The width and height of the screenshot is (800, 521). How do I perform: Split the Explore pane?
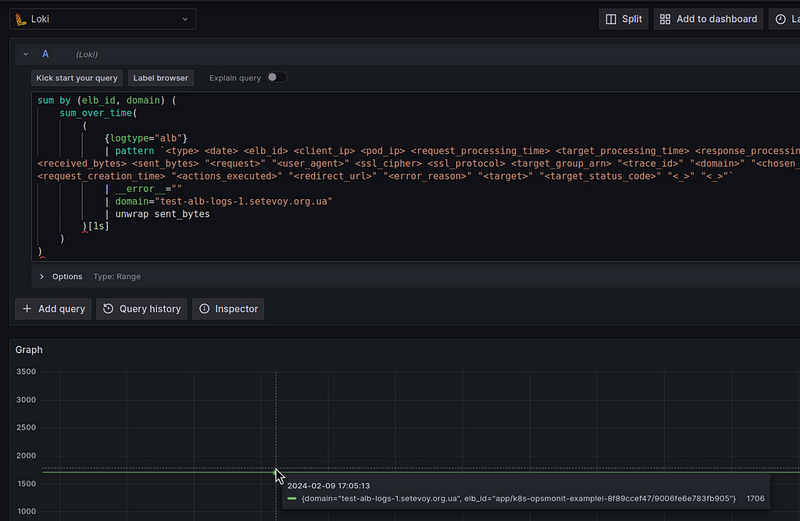coord(623,19)
